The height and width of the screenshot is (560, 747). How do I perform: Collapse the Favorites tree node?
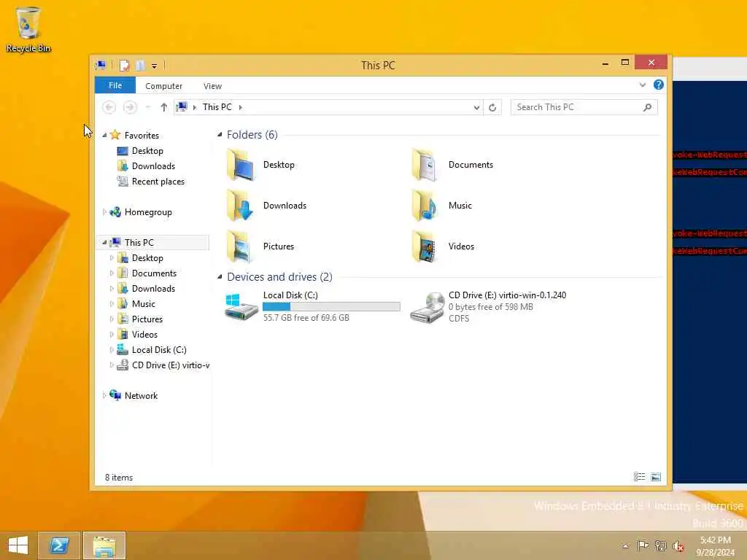pyautogui.click(x=104, y=135)
